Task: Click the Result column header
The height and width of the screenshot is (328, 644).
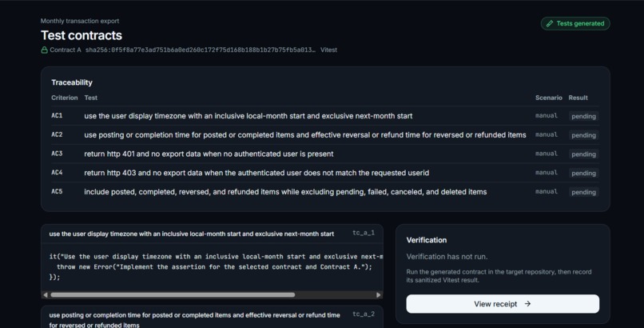Action: (578, 98)
